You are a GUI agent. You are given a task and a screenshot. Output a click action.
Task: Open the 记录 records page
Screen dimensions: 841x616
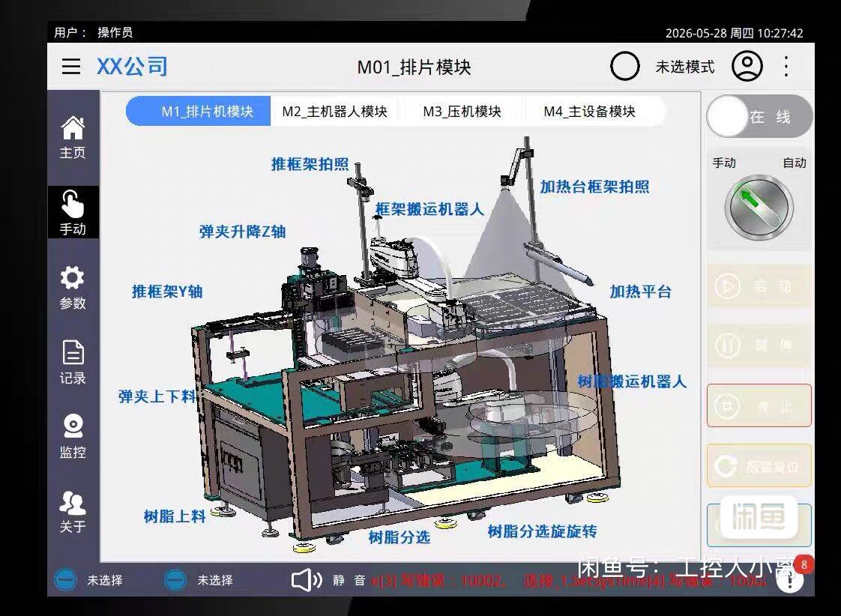73,363
